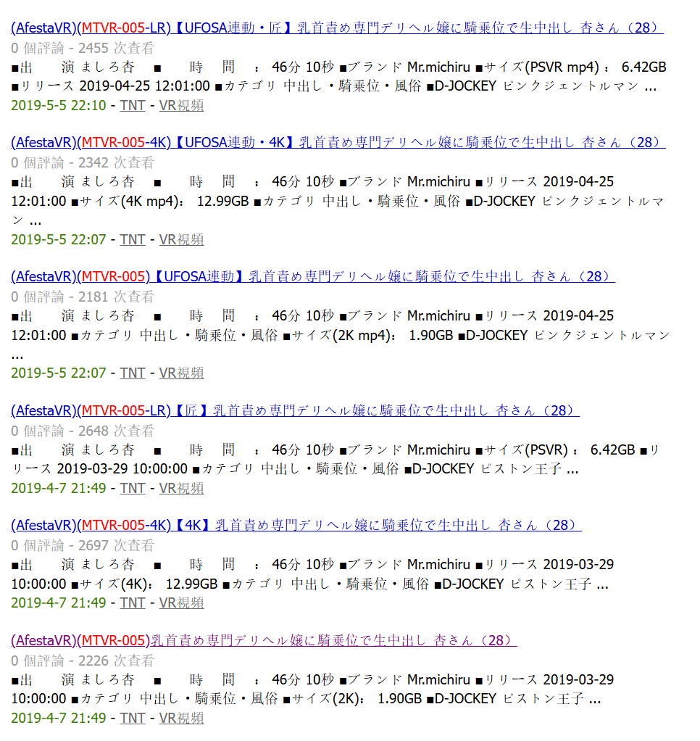
Task: Click TNT link under the 2342-view result
Action: pyautogui.click(x=133, y=239)
